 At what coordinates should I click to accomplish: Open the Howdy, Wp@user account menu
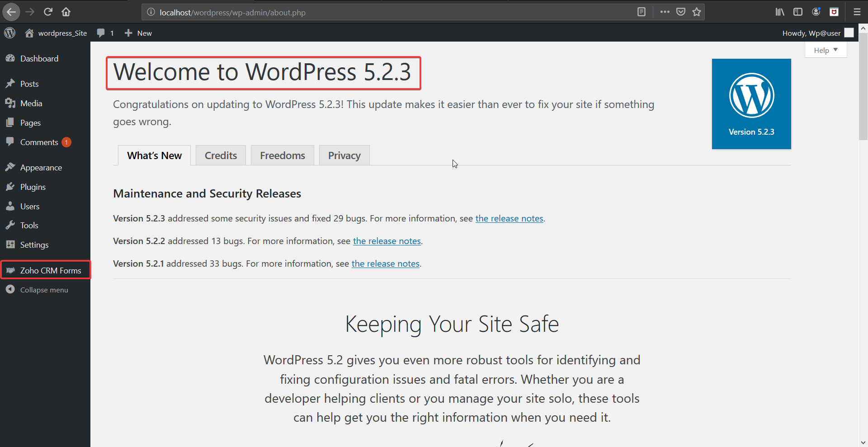click(818, 33)
